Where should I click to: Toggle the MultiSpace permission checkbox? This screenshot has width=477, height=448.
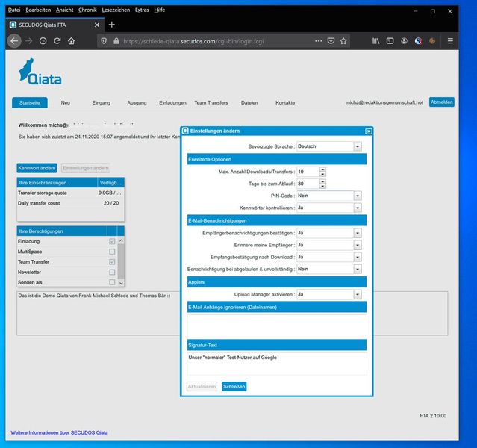[x=112, y=252]
